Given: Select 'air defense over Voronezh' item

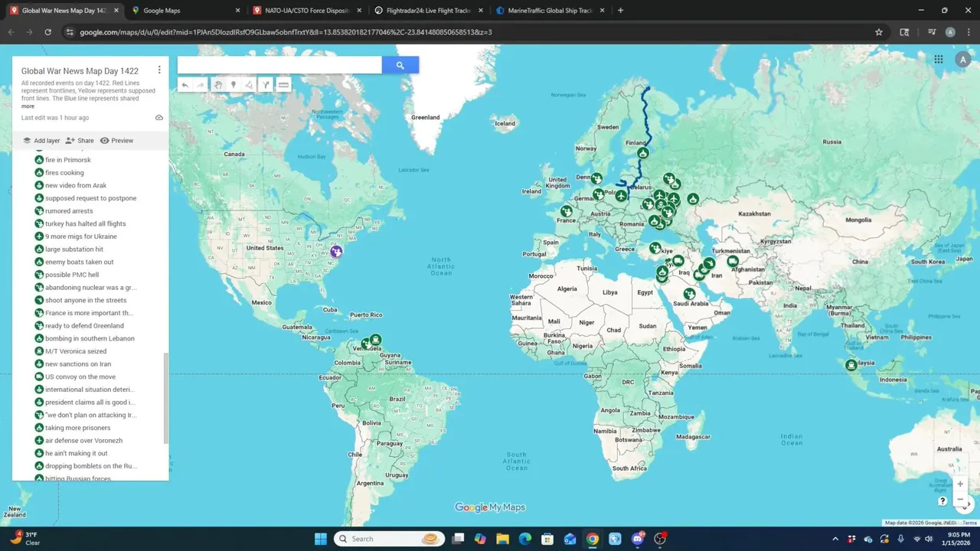Looking at the screenshot, I should [83, 441].
